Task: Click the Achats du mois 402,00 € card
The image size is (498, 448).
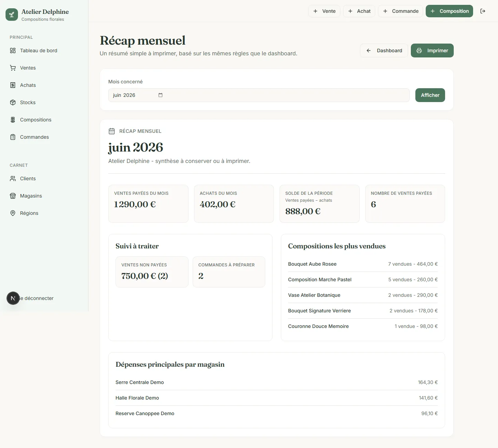Action: pos(234,204)
